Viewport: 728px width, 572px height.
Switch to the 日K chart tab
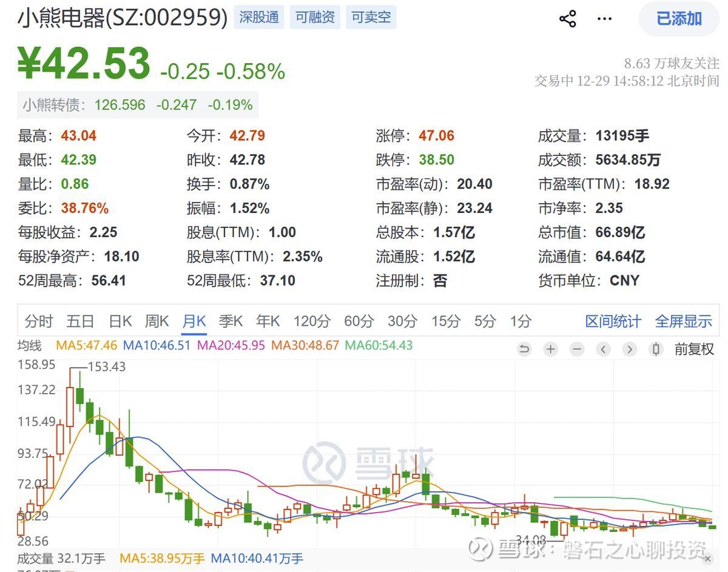coord(120,321)
